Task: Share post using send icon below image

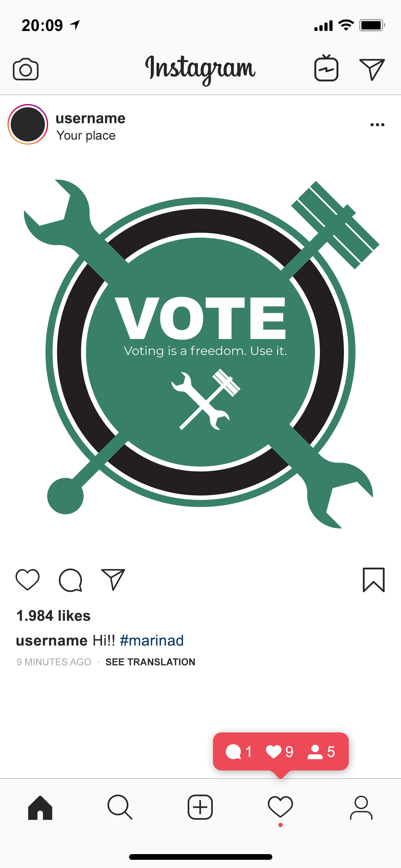Action: click(113, 579)
